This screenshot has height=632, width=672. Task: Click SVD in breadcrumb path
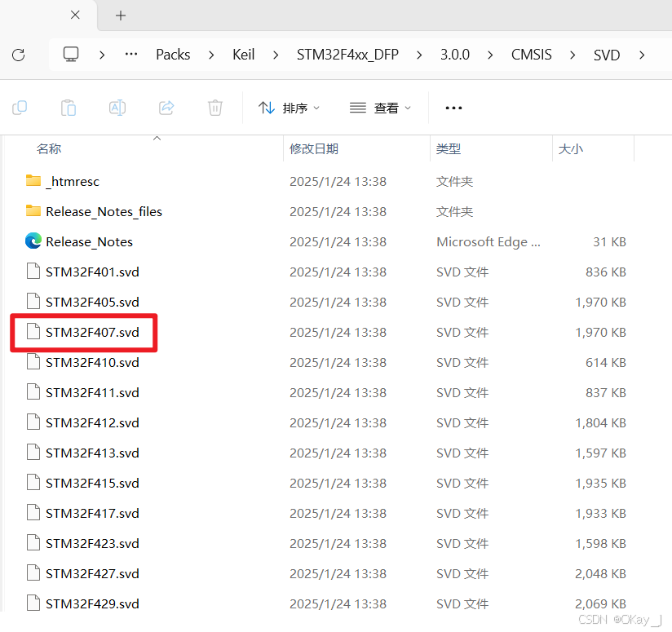pos(607,55)
